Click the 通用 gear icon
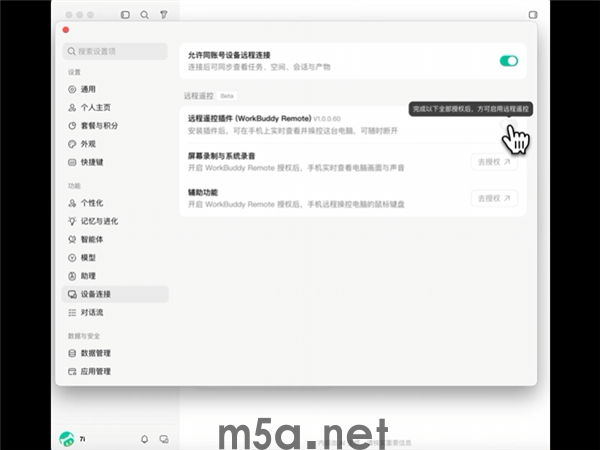 coord(72,90)
